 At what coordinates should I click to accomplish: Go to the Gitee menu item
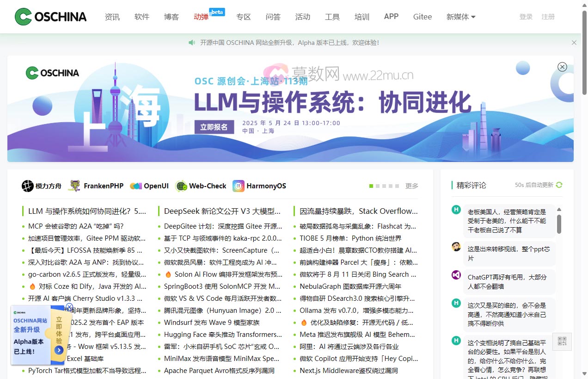[422, 17]
